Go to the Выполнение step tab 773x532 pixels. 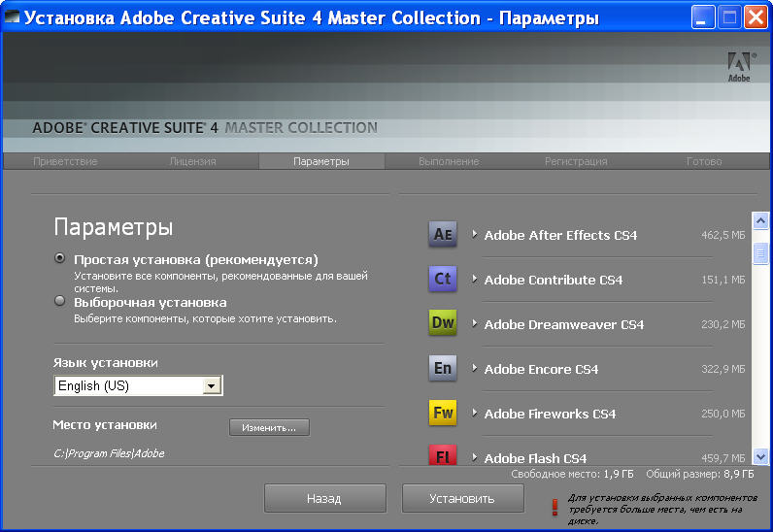[449, 161]
